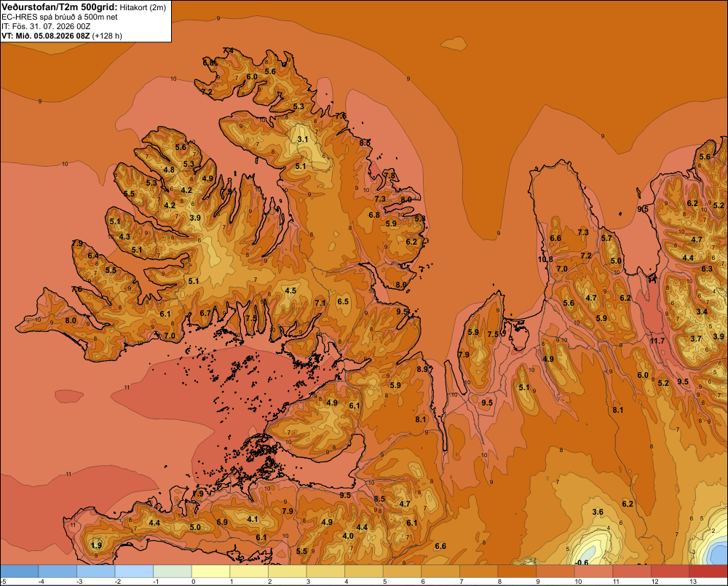Click the 3.6 temperature label in highlands
This screenshot has width=728, height=586.
tap(598, 512)
